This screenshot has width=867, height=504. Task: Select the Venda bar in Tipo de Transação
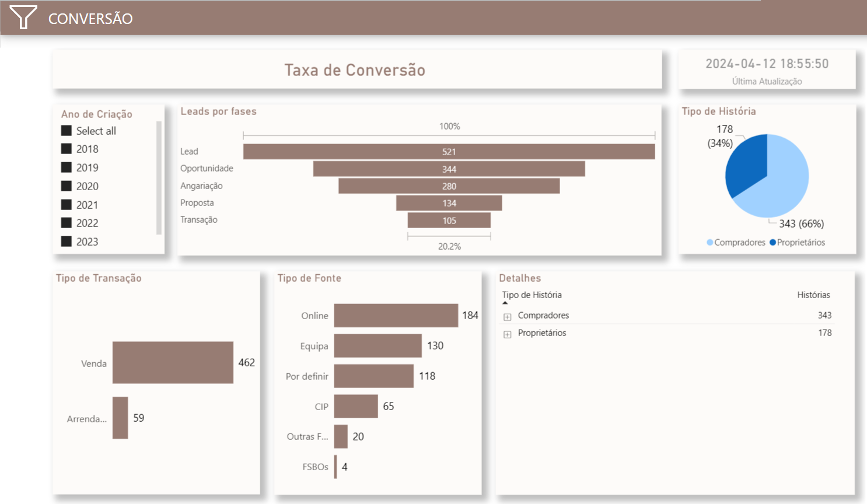173,362
